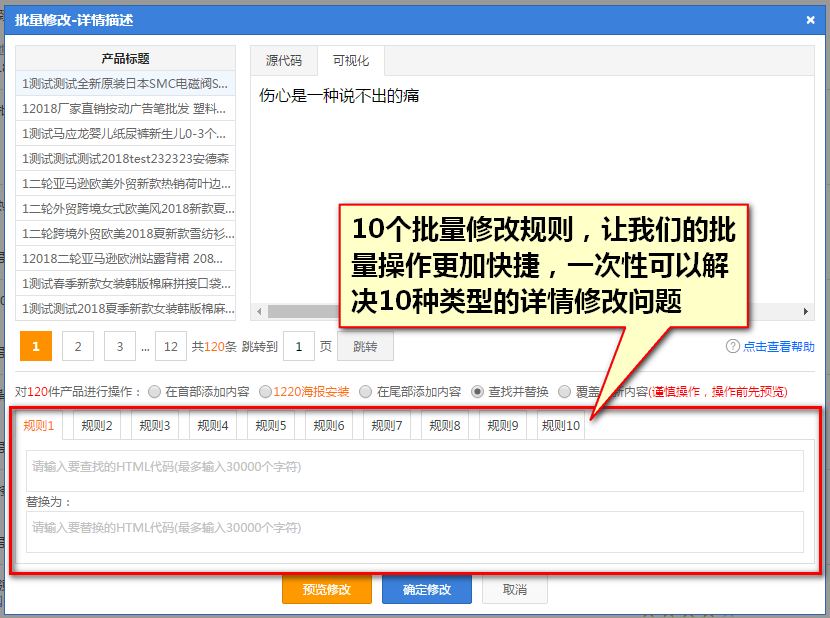Select the 1测试马应龙婴儿纸尿裤 product row

click(125, 133)
